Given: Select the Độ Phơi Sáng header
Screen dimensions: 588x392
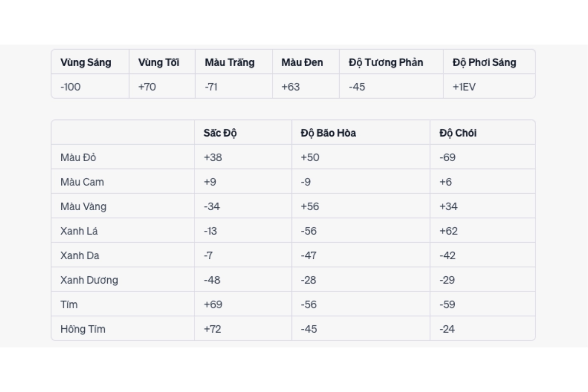Looking at the screenshot, I should tap(484, 63).
